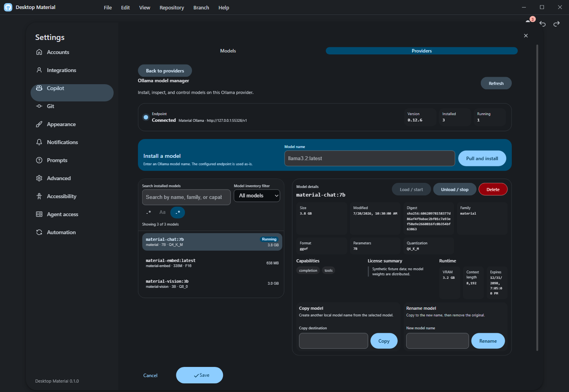The width and height of the screenshot is (569, 392).
Task: Open Git settings via commit icon
Action: point(39,106)
